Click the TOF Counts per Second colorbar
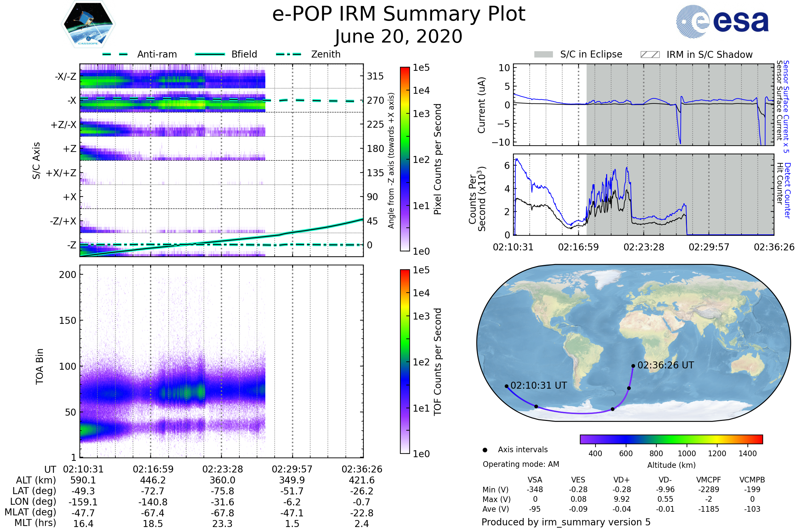 pyautogui.click(x=405, y=361)
